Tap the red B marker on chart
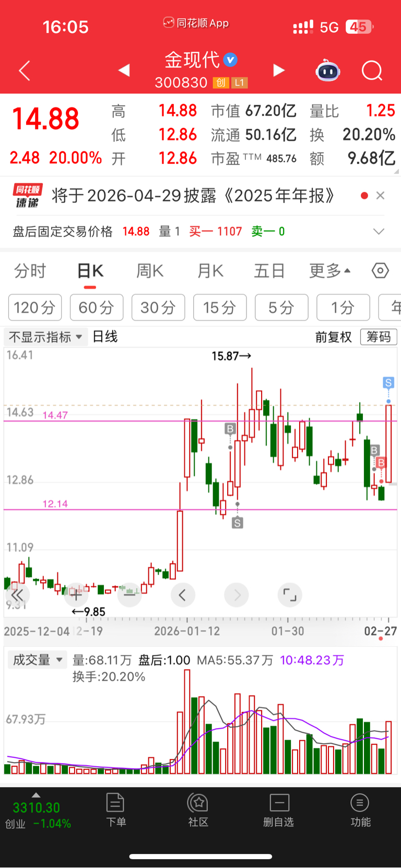 381,462
